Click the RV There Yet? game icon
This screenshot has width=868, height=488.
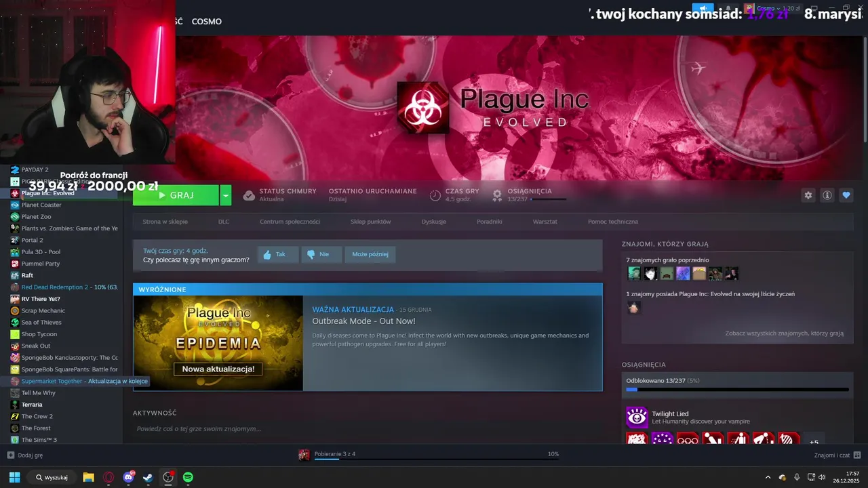15,299
